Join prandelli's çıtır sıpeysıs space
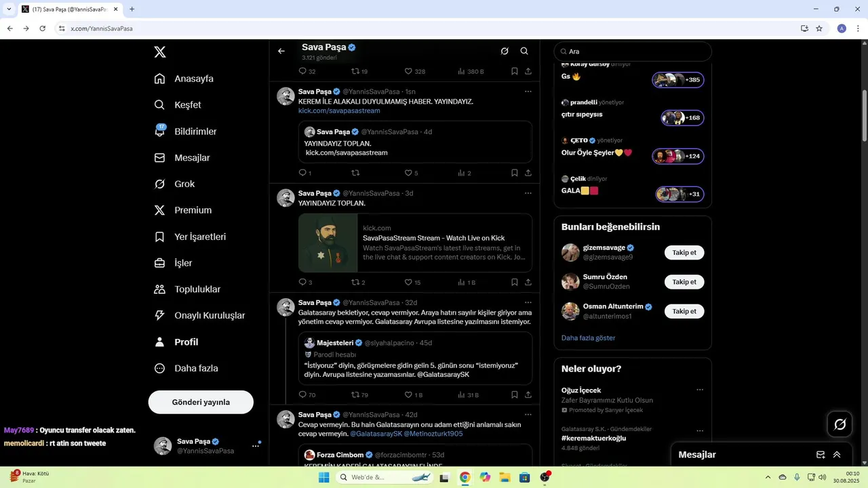Viewport: 868px width, 488px height. [683, 118]
